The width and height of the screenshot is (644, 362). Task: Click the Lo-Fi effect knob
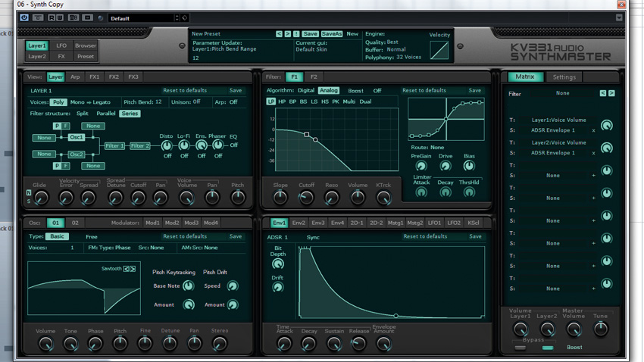pyautogui.click(x=184, y=145)
